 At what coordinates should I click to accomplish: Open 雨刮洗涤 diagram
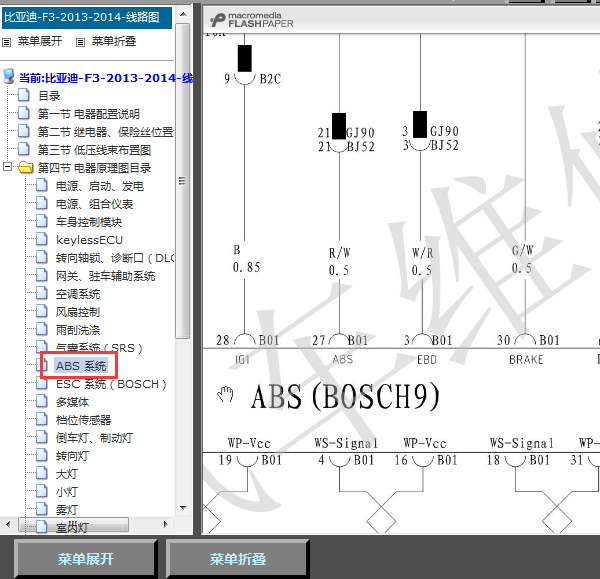tap(78, 330)
